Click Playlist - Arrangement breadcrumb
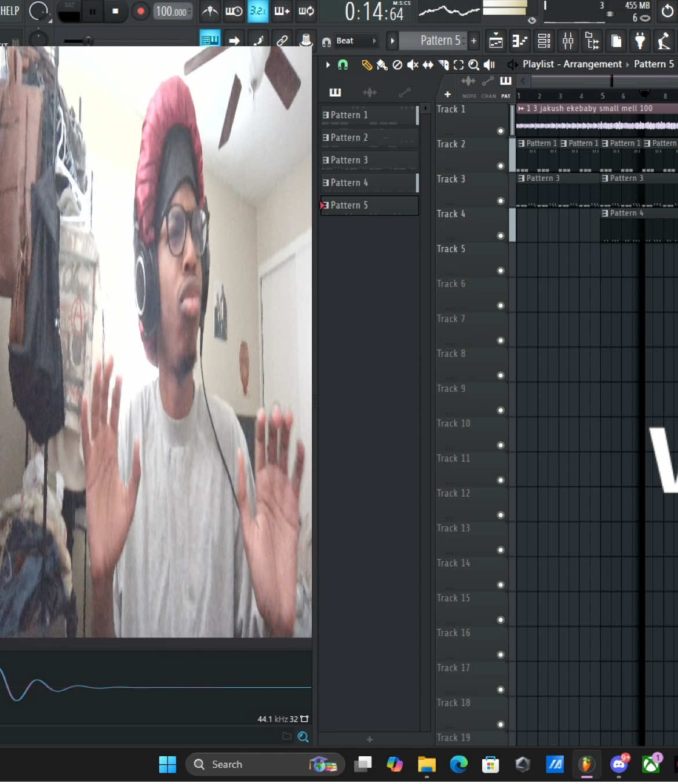 tap(572, 64)
